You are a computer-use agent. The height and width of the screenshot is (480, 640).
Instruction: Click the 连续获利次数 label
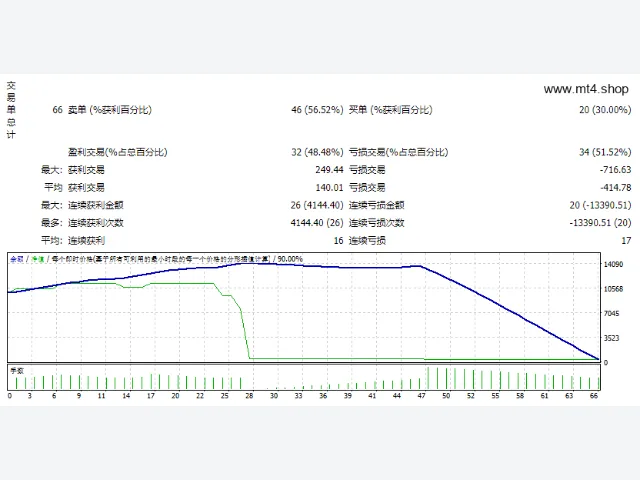(95, 223)
